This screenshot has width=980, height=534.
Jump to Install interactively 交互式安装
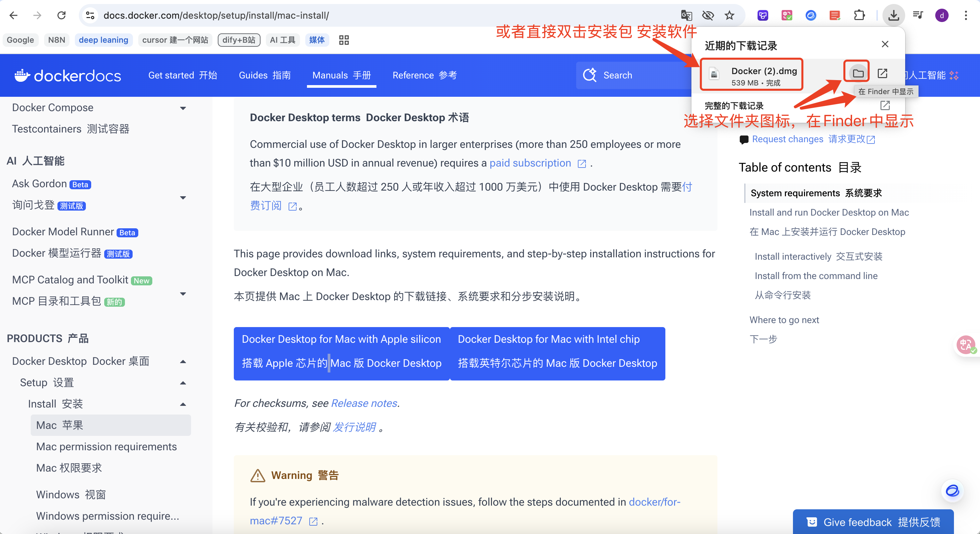tap(818, 257)
